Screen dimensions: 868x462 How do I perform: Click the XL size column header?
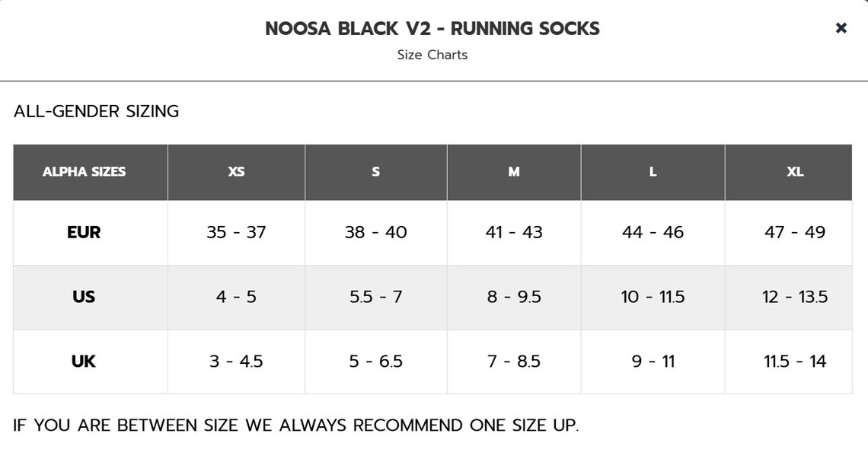(x=795, y=172)
